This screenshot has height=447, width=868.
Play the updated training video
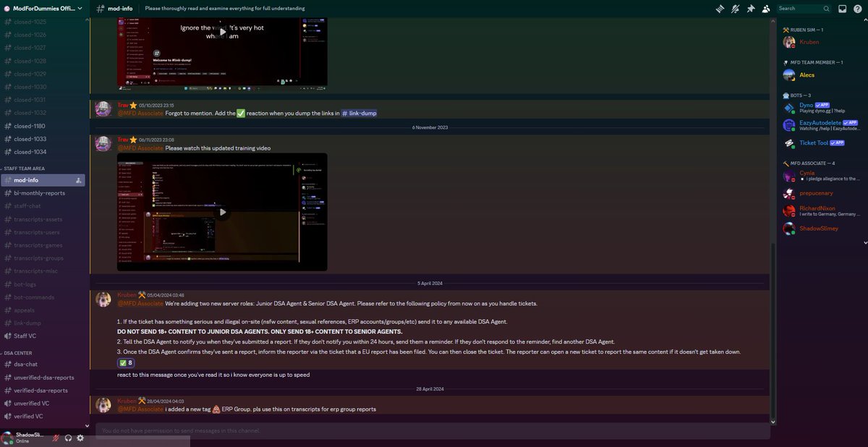(x=222, y=212)
